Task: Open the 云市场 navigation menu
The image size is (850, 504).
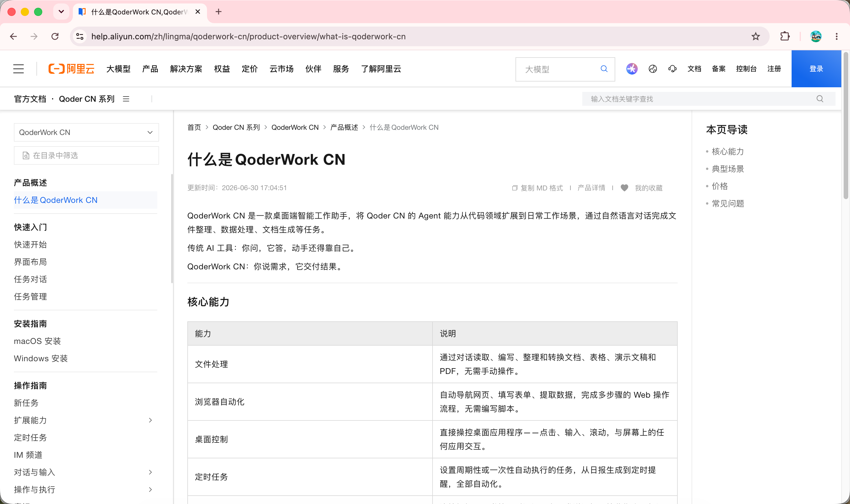Action: (x=282, y=69)
